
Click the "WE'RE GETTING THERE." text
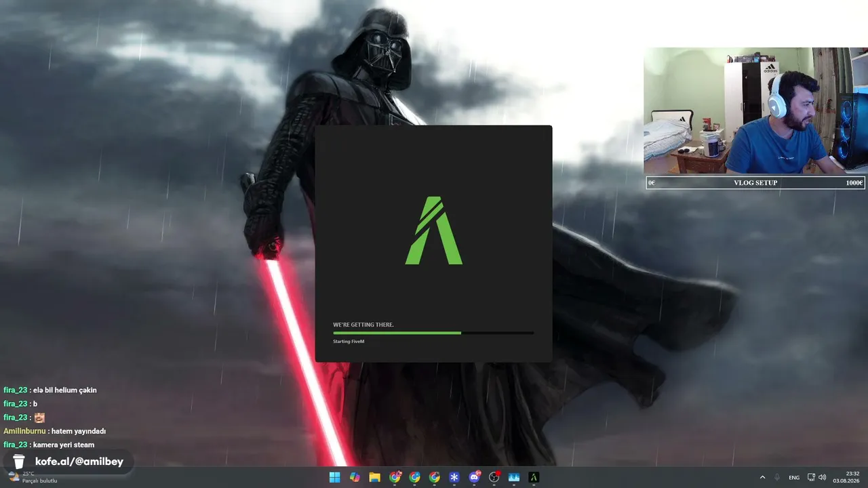click(x=363, y=325)
